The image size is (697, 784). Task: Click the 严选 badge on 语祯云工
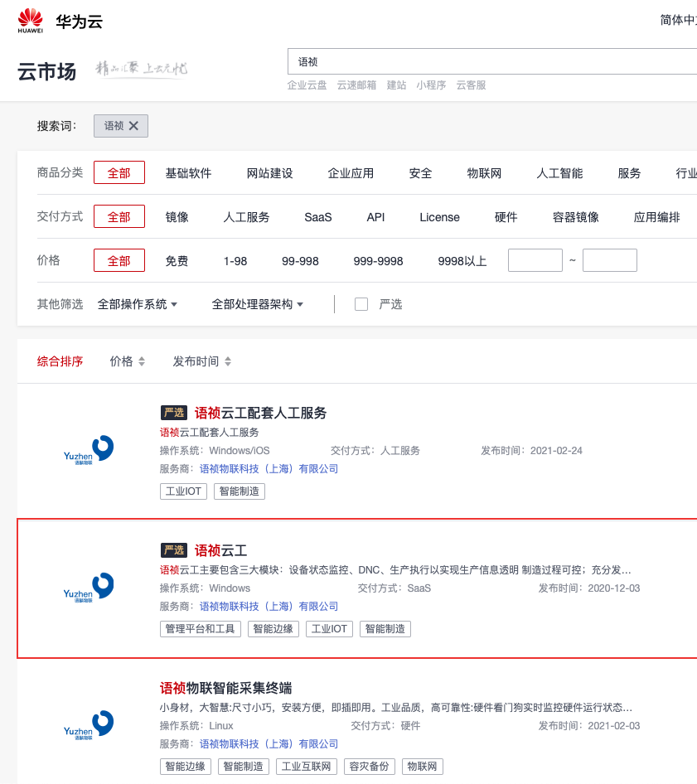[174, 550]
